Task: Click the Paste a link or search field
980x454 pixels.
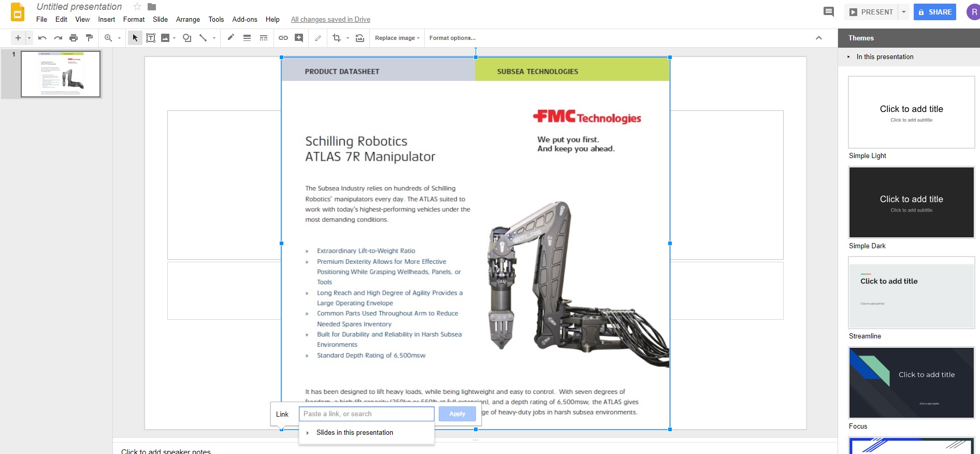Action: click(x=367, y=414)
